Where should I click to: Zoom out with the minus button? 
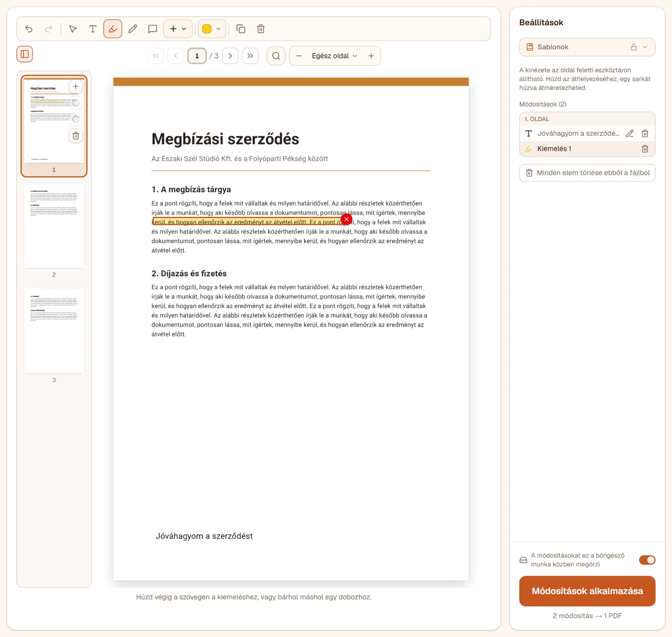point(299,56)
